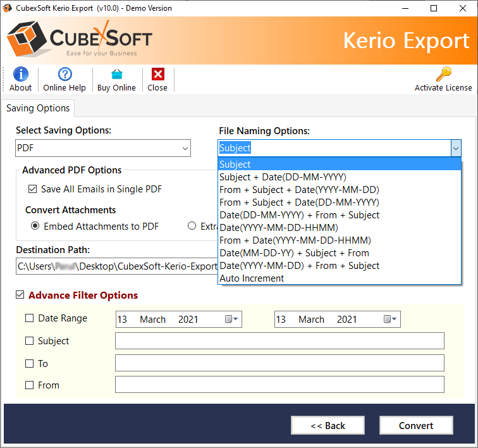Maximize the Kerio Export window
Viewport: 478px width, 448px height.
tap(434, 8)
